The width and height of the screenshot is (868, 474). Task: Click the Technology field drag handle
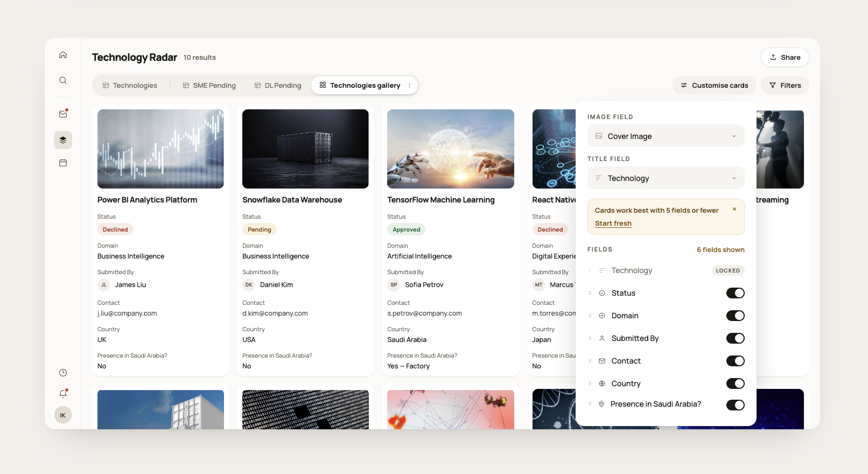[590, 270]
